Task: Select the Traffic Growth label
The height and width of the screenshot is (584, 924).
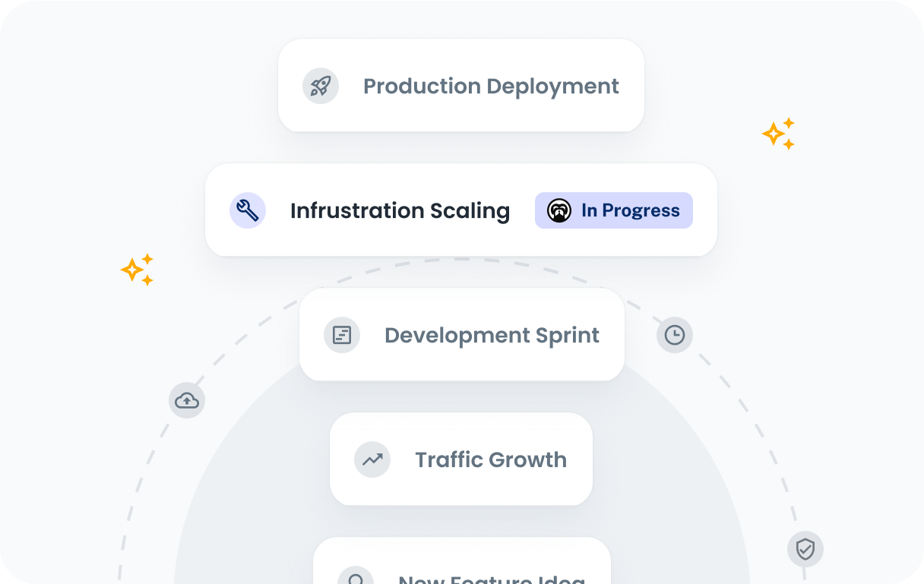Action: [491, 459]
